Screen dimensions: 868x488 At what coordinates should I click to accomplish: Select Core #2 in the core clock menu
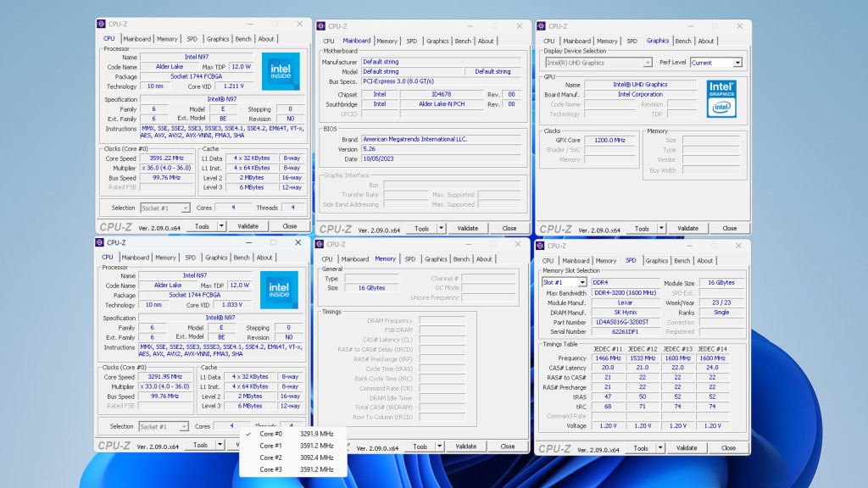coord(292,457)
